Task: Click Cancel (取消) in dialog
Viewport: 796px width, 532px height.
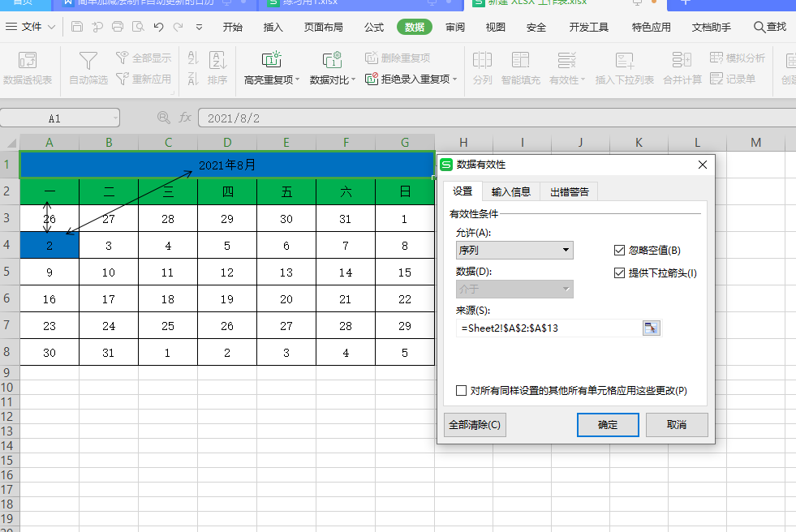Action: coord(677,424)
